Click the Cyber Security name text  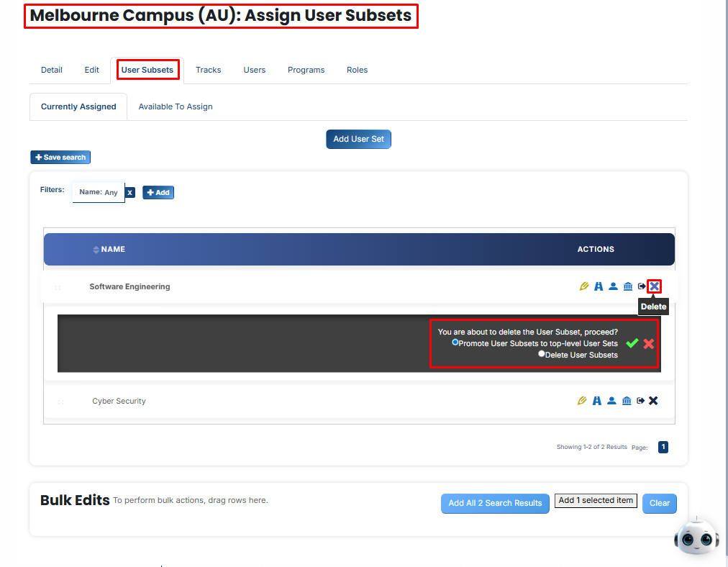119,401
